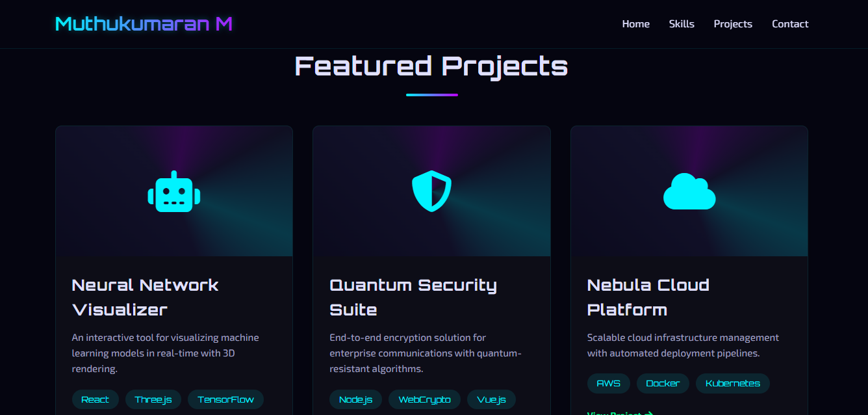Click the Muthukumaran M site logo
The width and height of the screenshot is (868, 415).
[x=144, y=24]
